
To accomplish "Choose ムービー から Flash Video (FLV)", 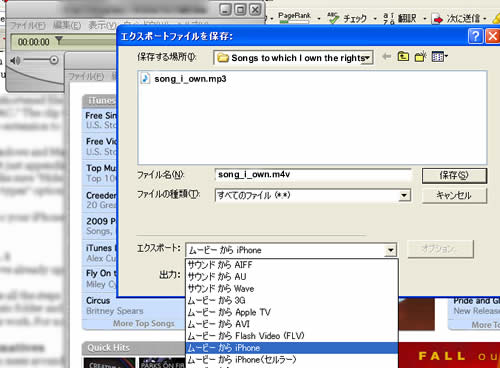I will [x=292, y=336].
